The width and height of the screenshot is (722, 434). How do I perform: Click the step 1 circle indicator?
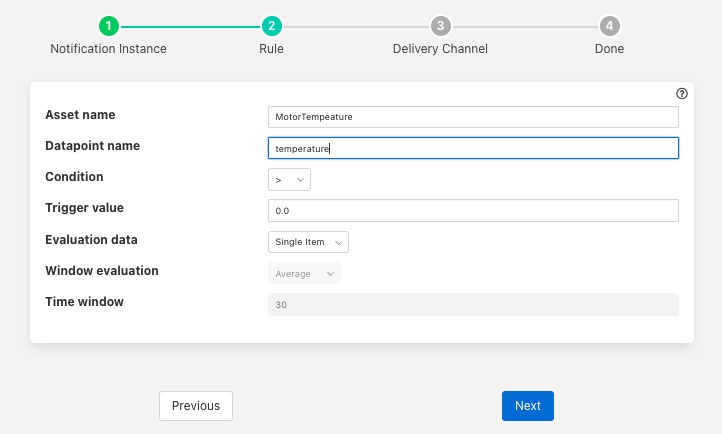[x=108, y=27]
